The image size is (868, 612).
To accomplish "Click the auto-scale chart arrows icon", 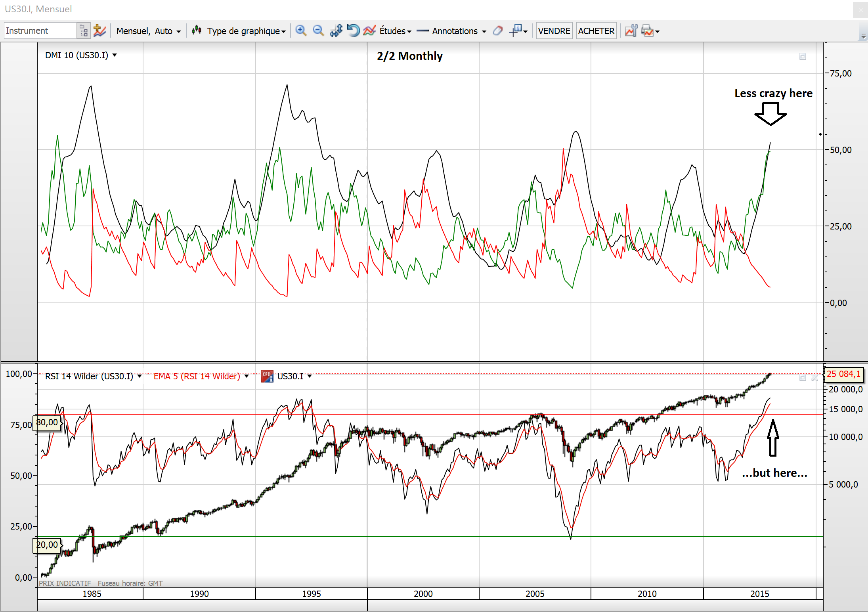I will pos(336,31).
